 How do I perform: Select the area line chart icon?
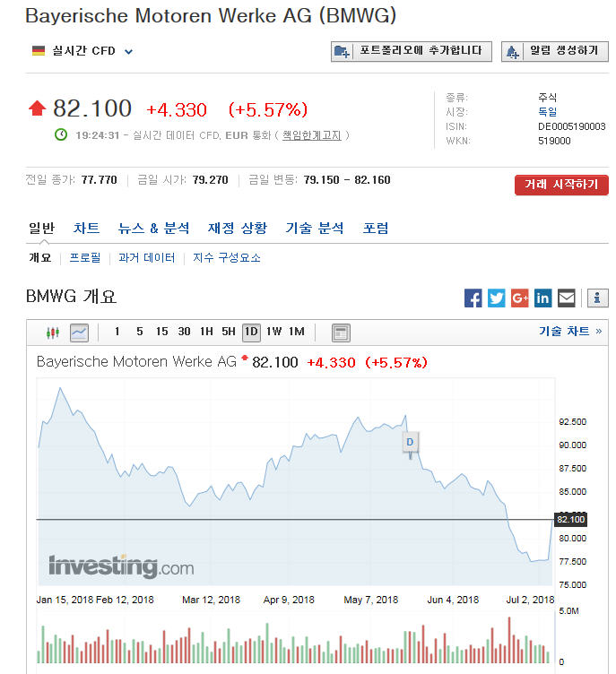[79, 333]
